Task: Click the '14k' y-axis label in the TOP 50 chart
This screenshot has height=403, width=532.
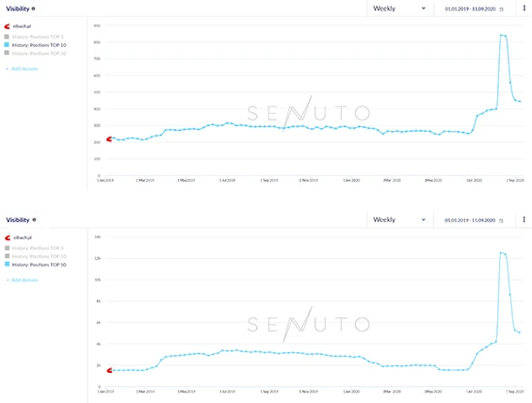Action: coord(98,237)
